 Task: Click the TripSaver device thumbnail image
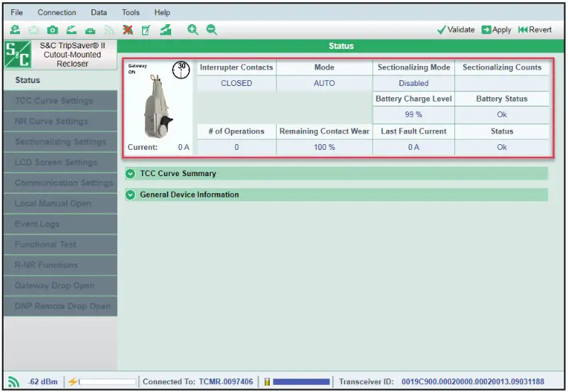(158, 107)
